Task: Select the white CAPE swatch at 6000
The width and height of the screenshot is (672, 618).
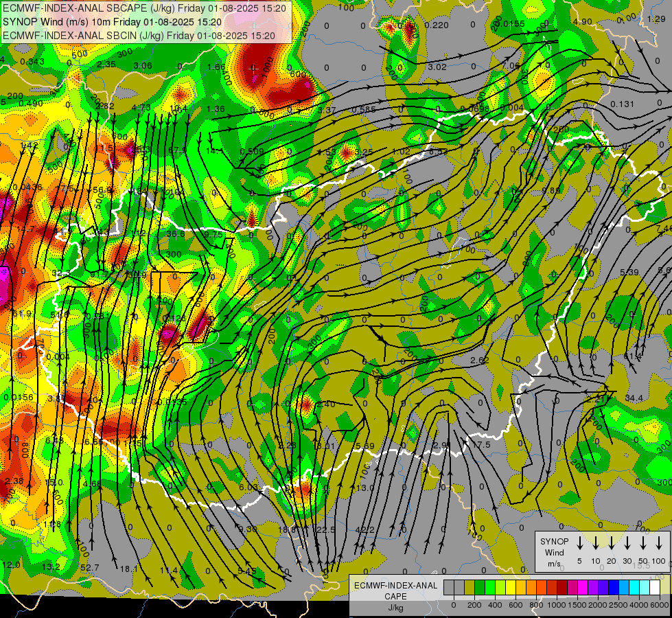Action: 654,587
